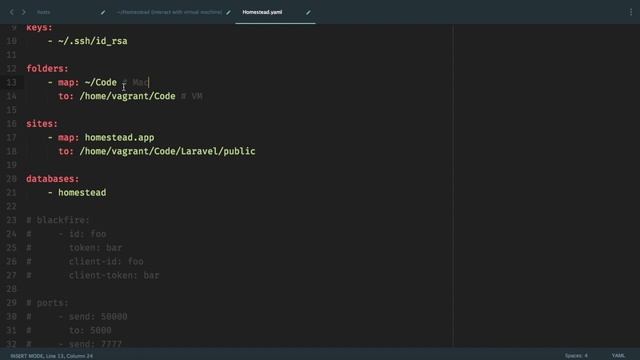The width and height of the screenshot is (640, 360).
Task: Click the 'map:' key on line 17
Action: [69, 138]
